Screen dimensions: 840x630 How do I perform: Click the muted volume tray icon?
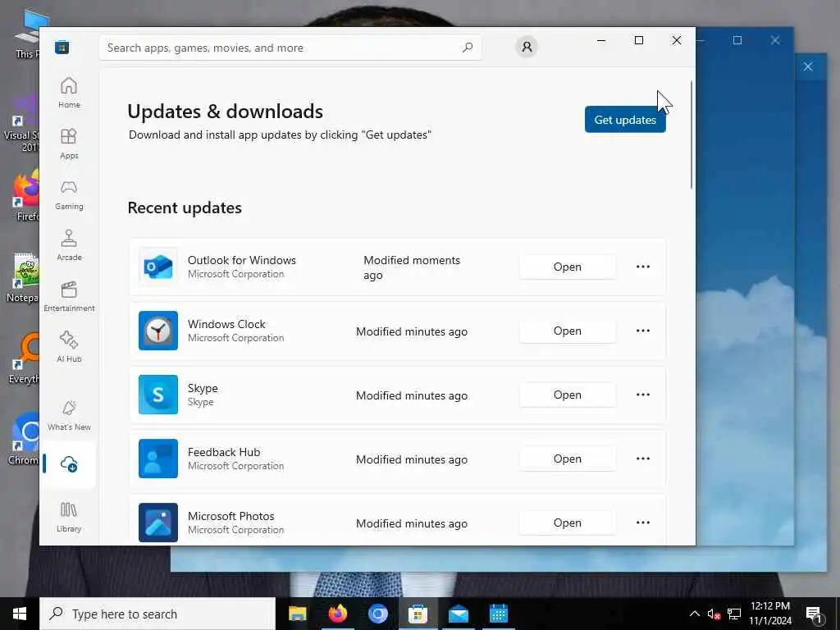714,614
